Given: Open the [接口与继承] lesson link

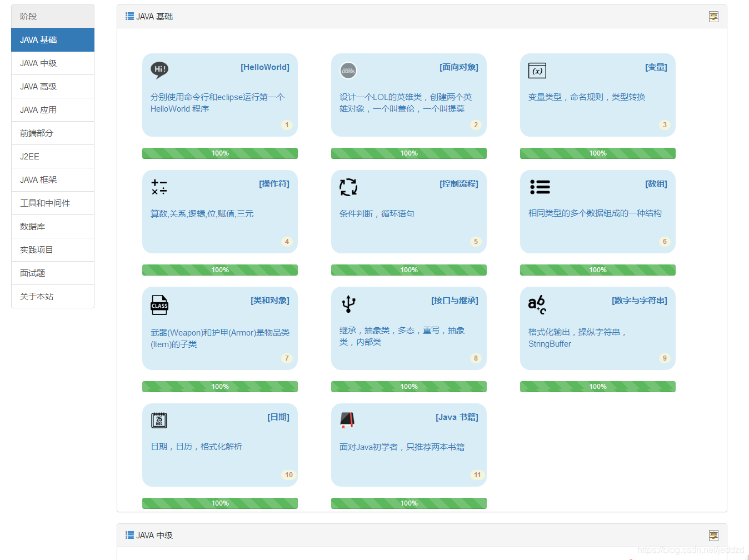Looking at the screenshot, I should pyautogui.click(x=455, y=301).
